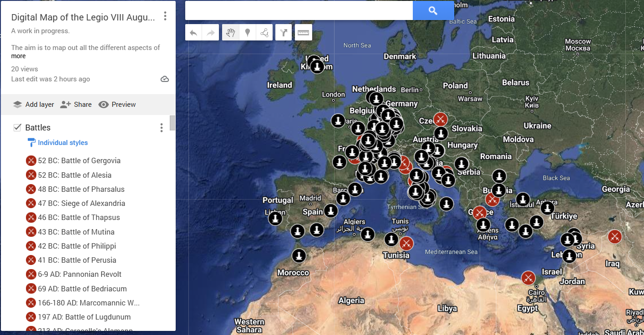
Task: Select the Measure distances and areas tool
Action: pos(303,32)
